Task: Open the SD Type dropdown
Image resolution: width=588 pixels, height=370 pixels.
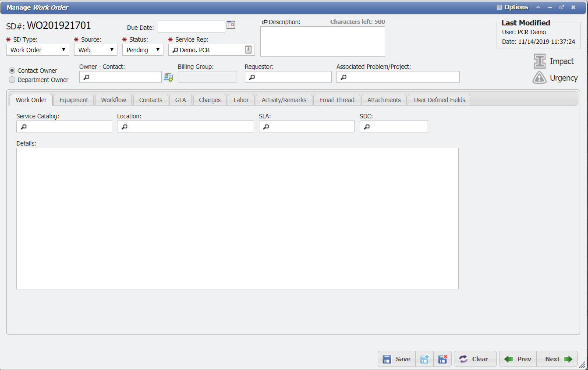Action: click(65, 50)
